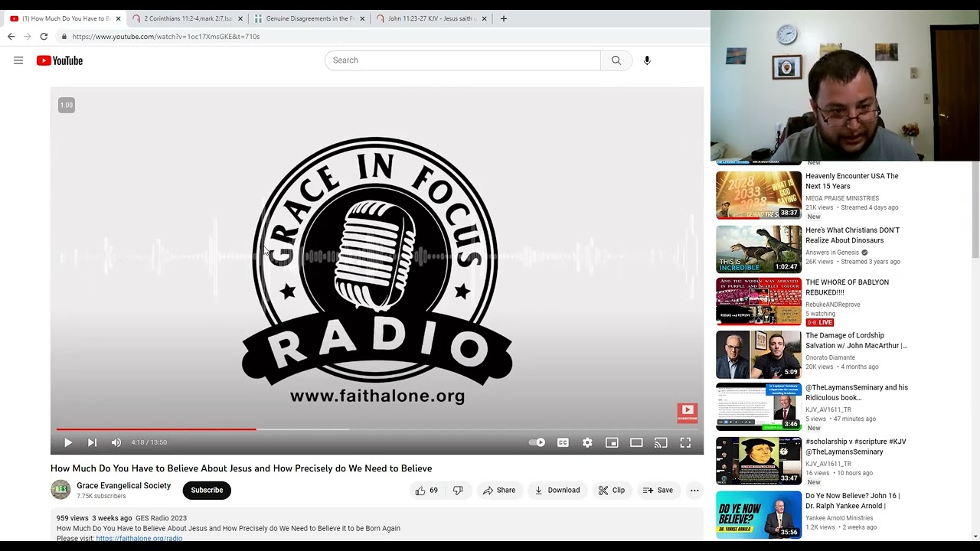This screenshot has height=551, width=980.
Task: Switch to the 2 Corinthians 11:2-4 tab
Action: click(x=186, y=18)
